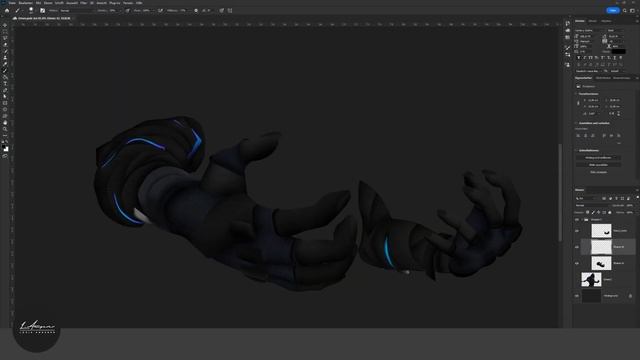640x360 pixels.
Task: Switch to the Glyphen tab
Action: click(x=606, y=21)
